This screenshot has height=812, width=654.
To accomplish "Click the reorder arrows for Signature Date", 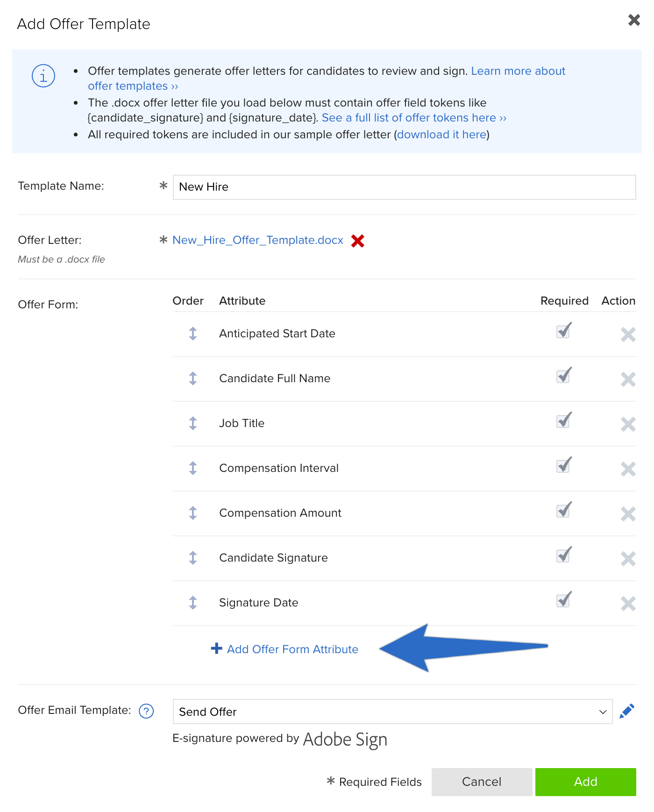I will tap(193, 603).
